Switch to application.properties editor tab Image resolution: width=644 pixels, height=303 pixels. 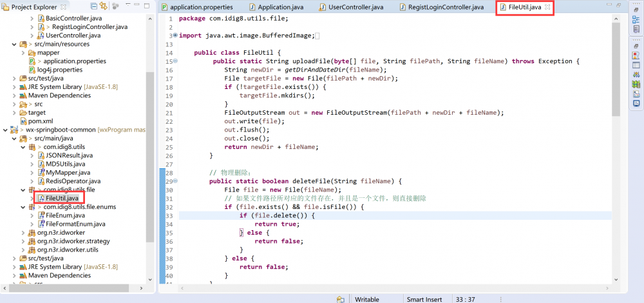pyautogui.click(x=197, y=7)
